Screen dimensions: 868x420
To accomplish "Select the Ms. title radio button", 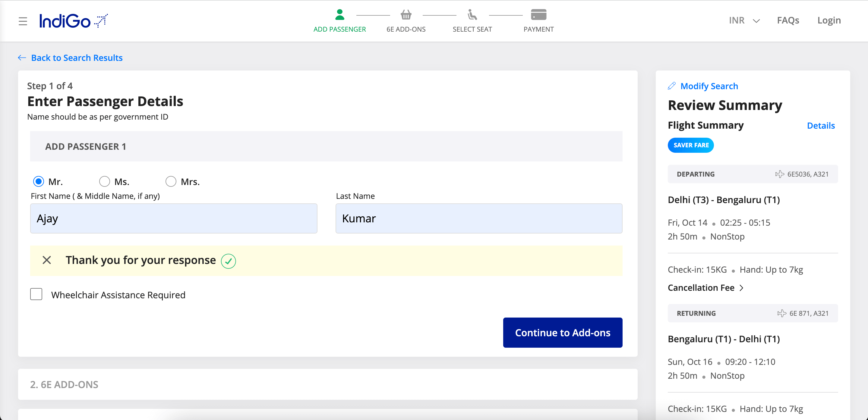I will click(104, 181).
